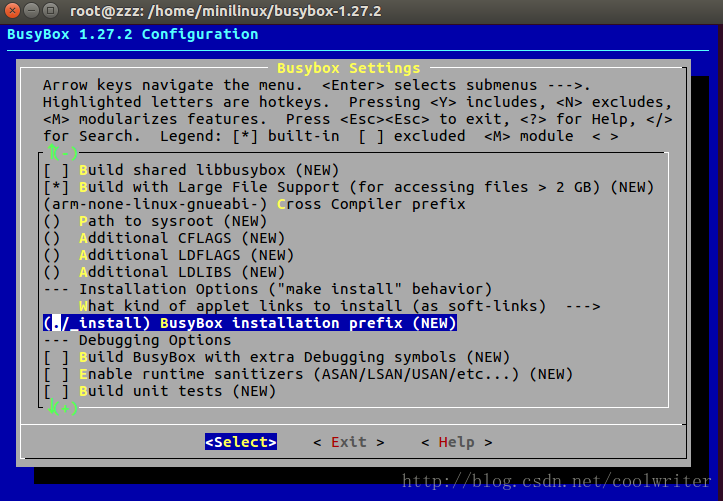Click BusyBox 1.27.2 Configuration heading
Screen dimensions: 723x501
point(133,34)
